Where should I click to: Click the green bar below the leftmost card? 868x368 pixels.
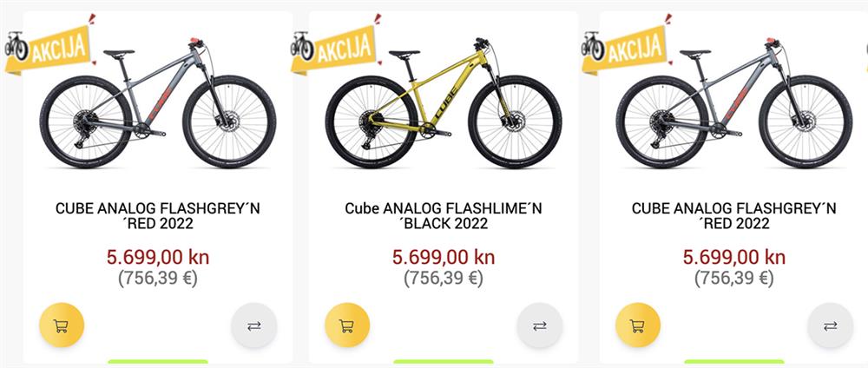pyautogui.click(x=158, y=362)
